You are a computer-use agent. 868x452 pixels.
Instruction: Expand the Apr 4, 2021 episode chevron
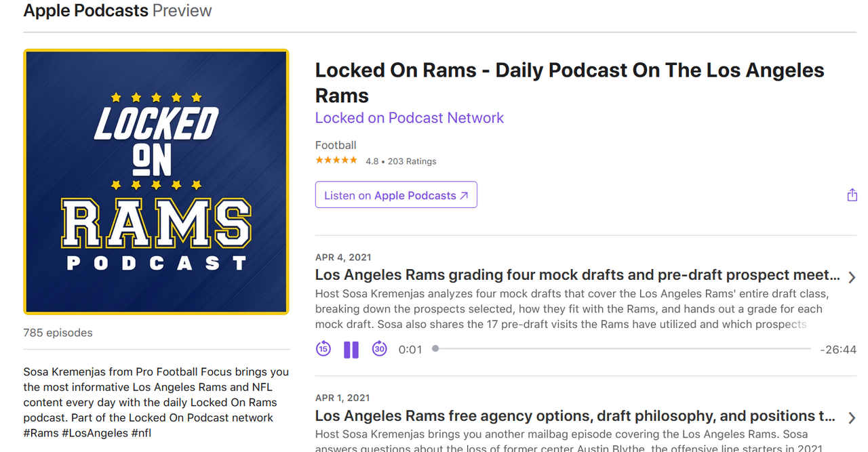852,277
